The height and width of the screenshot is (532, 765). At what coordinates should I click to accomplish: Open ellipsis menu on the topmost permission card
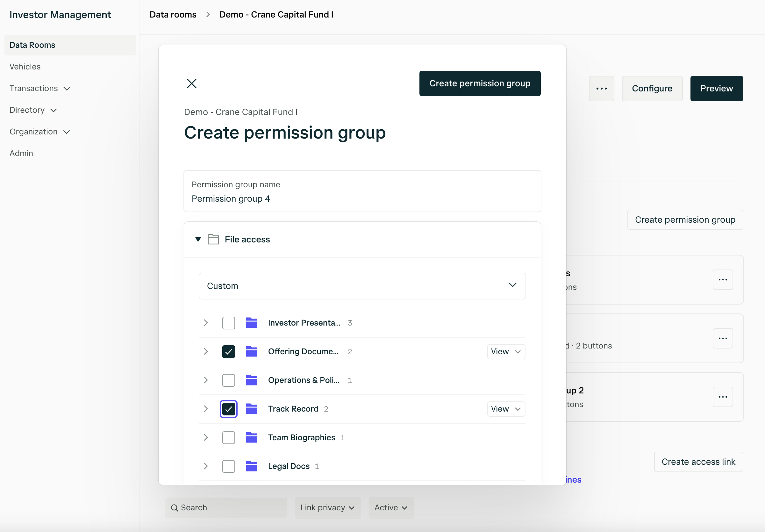[723, 280]
